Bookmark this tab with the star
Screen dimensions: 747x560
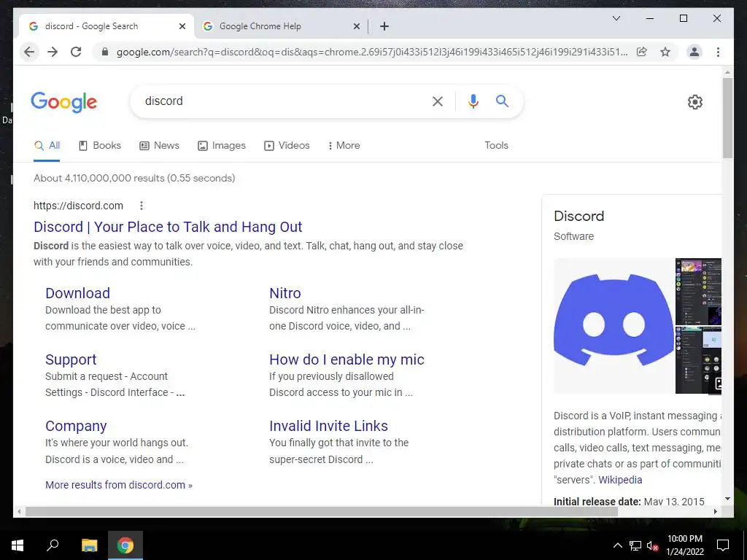coord(665,52)
